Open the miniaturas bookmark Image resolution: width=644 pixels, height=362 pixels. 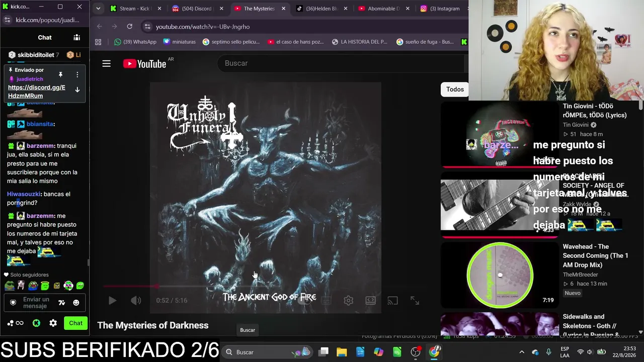180,42
